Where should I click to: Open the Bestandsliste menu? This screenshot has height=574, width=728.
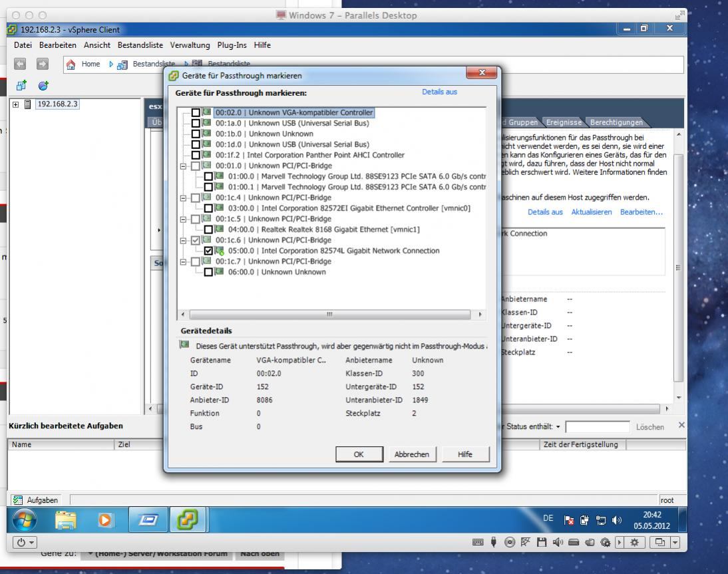pos(140,45)
